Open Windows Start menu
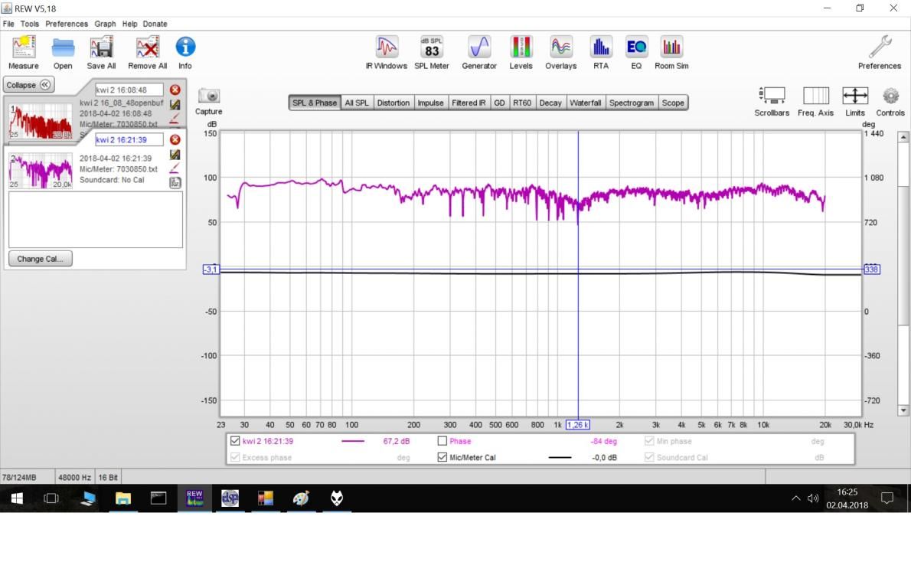This screenshot has width=911, height=588. pyautogui.click(x=17, y=498)
